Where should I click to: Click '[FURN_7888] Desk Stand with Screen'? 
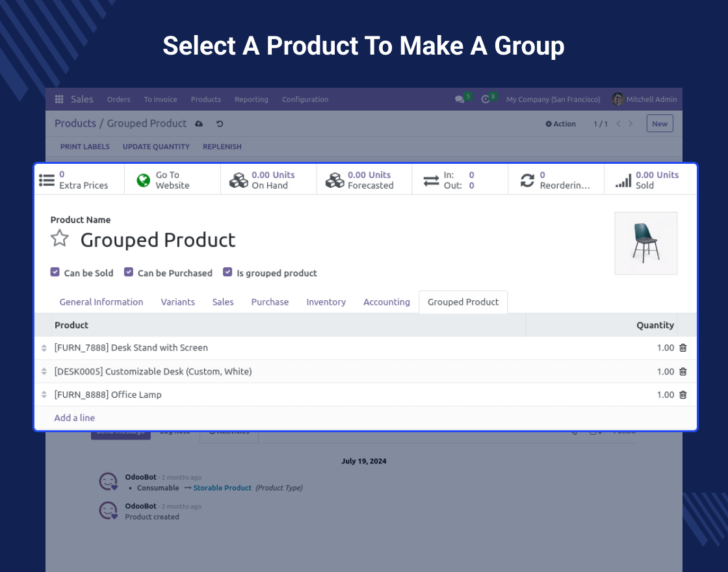click(131, 348)
